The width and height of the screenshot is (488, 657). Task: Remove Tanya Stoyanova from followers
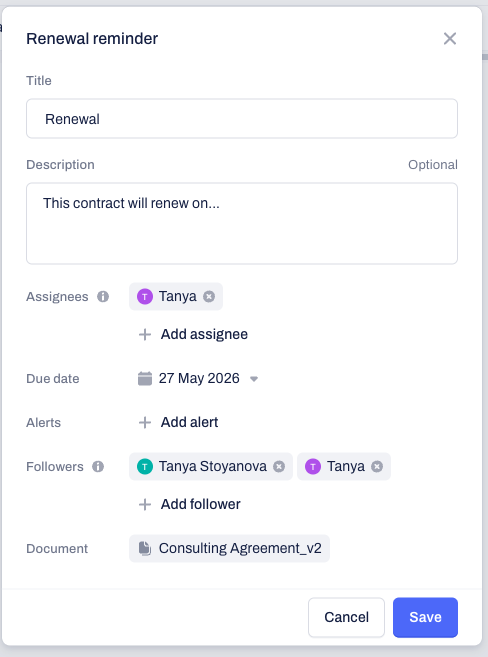pyautogui.click(x=279, y=466)
